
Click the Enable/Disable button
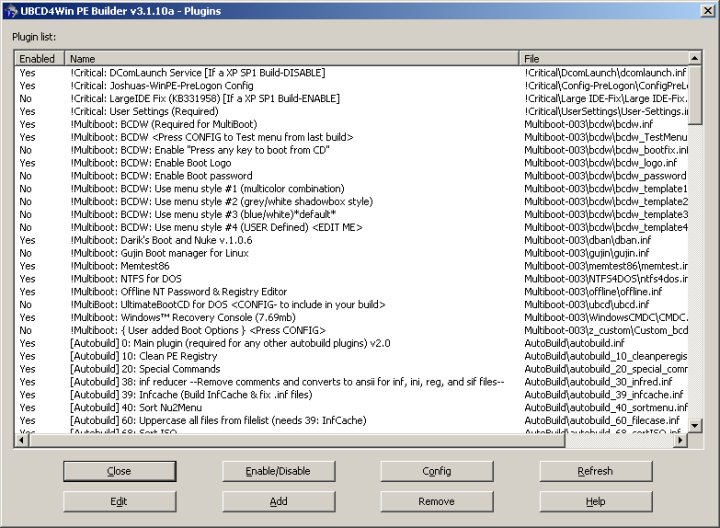tap(278, 471)
